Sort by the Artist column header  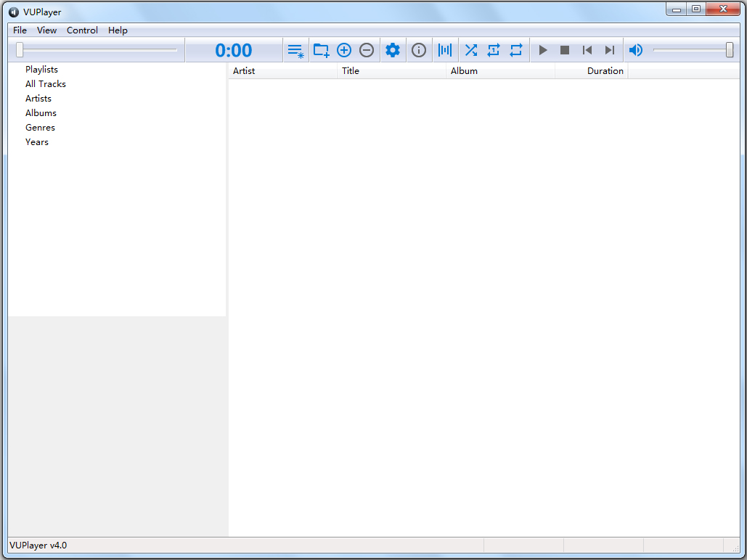pyautogui.click(x=283, y=71)
